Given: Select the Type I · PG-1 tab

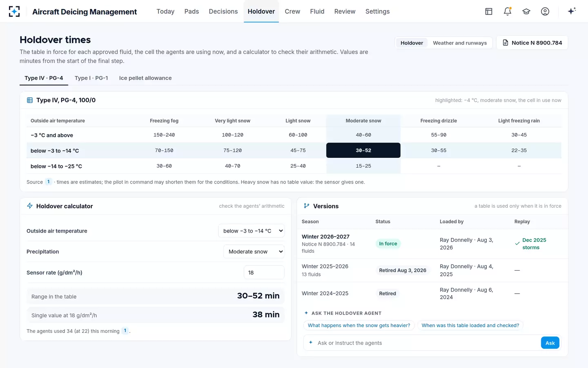Looking at the screenshot, I should [91, 78].
